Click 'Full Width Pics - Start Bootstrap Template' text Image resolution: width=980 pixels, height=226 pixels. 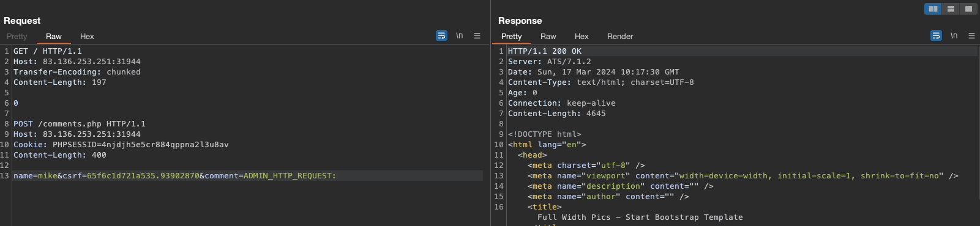[640, 217]
